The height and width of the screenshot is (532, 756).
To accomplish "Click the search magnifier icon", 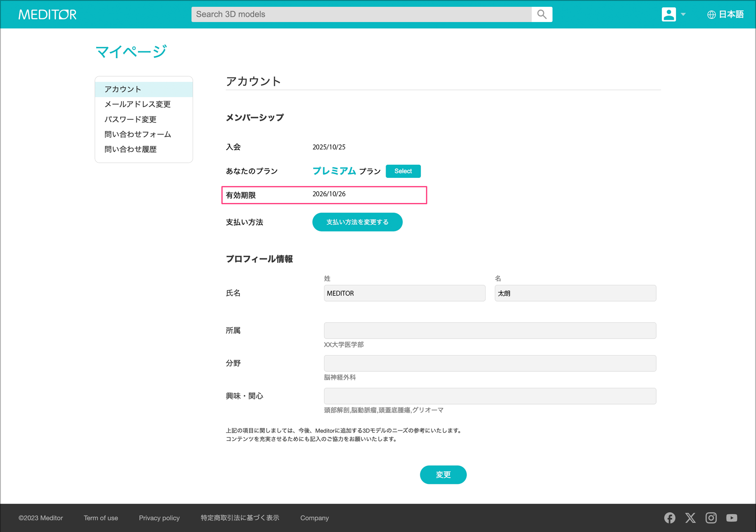I will point(542,14).
